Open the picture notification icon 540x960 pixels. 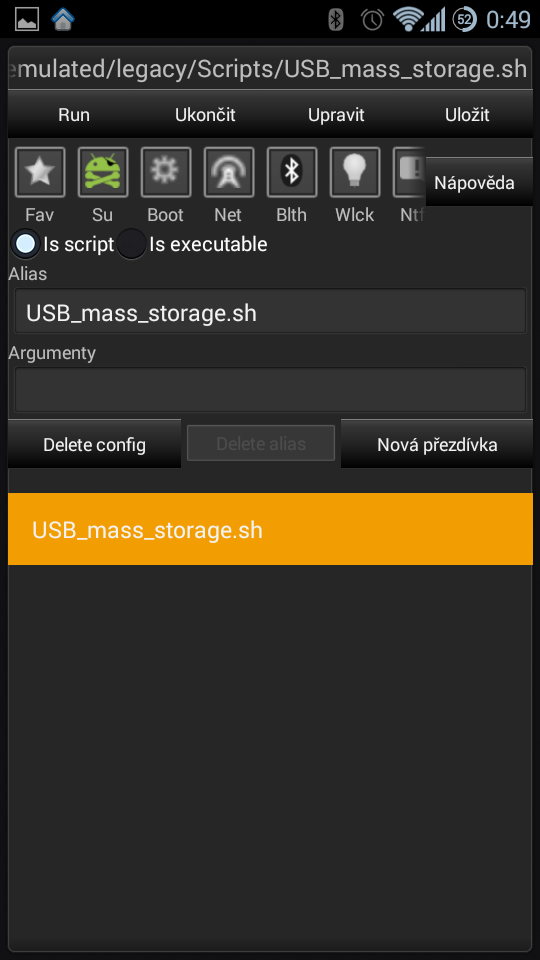pyautogui.click(x=27, y=20)
